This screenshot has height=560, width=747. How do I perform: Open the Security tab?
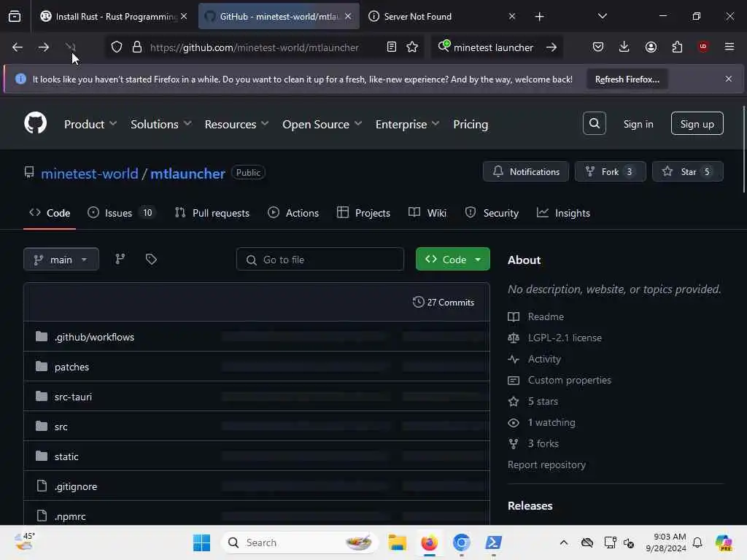(x=492, y=213)
